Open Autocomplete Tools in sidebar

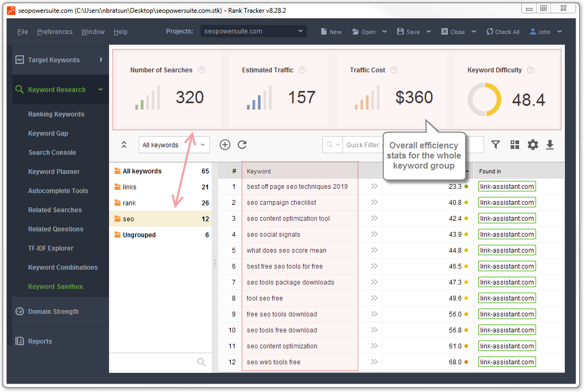point(58,191)
